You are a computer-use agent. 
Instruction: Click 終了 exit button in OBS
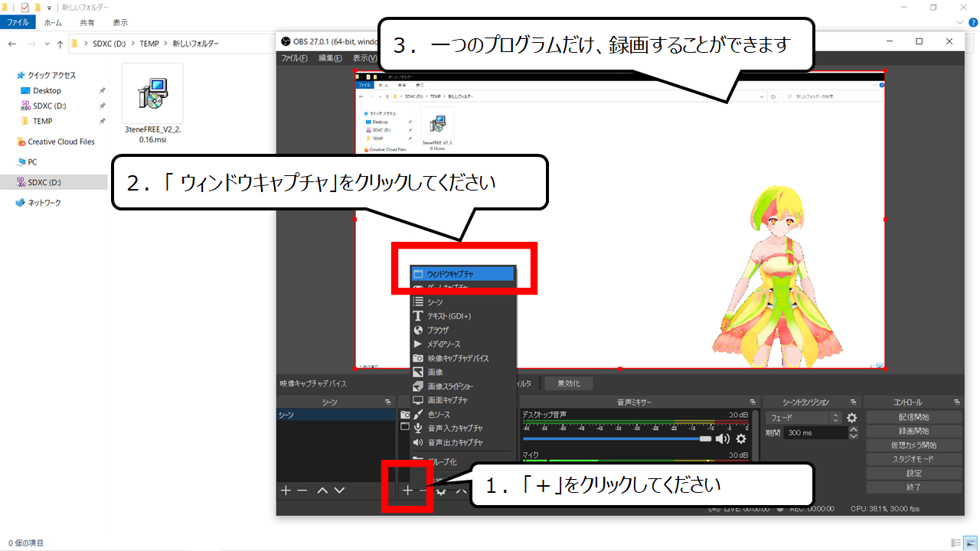point(913,487)
